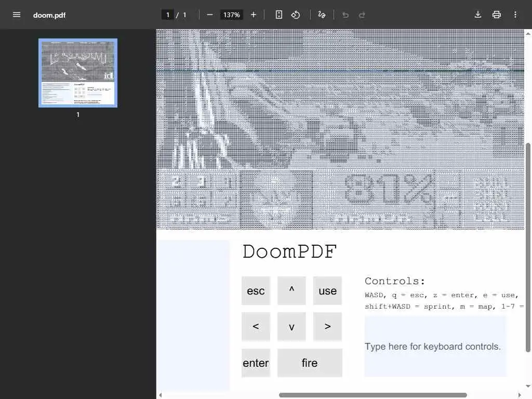Viewport: 532px width, 399px height.
Task: Click the undo arrow icon
Action: point(345,15)
